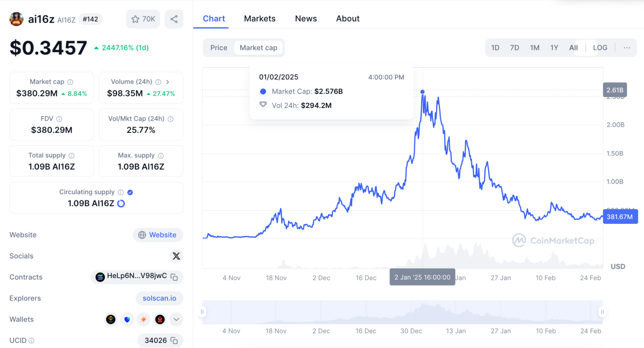Open the solscan.io explorer link
Screen dimensions: 644x348
[159, 298]
